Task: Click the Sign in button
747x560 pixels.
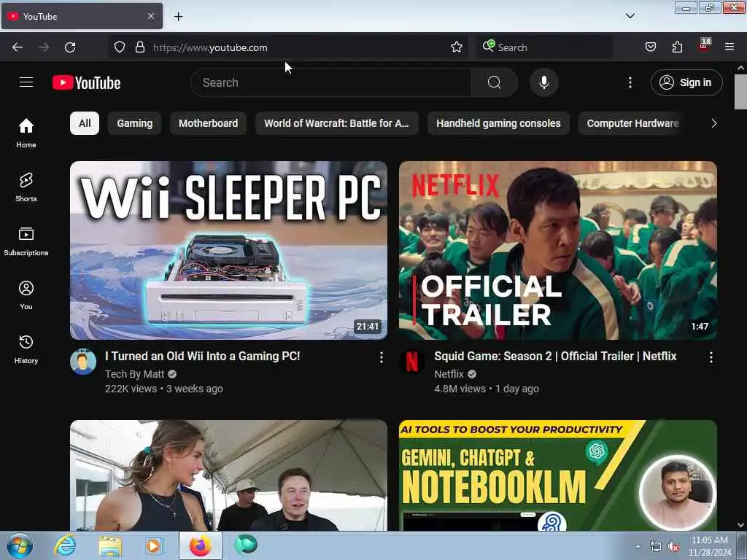Action: pyautogui.click(x=686, y=82)
